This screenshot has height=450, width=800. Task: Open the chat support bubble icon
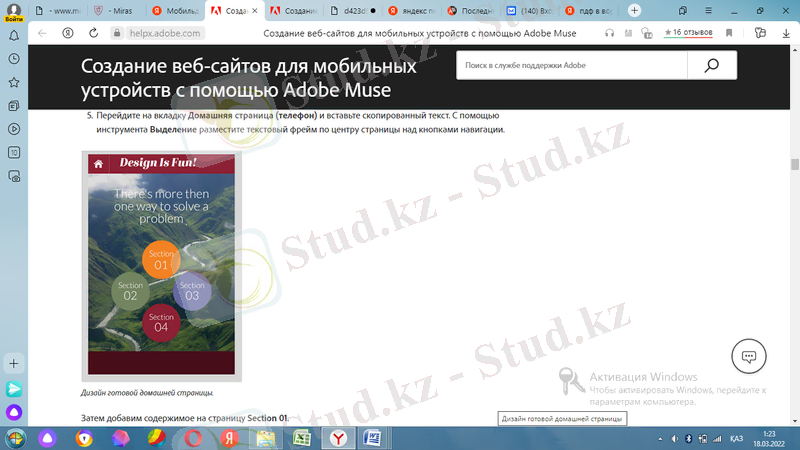(749, 355)
